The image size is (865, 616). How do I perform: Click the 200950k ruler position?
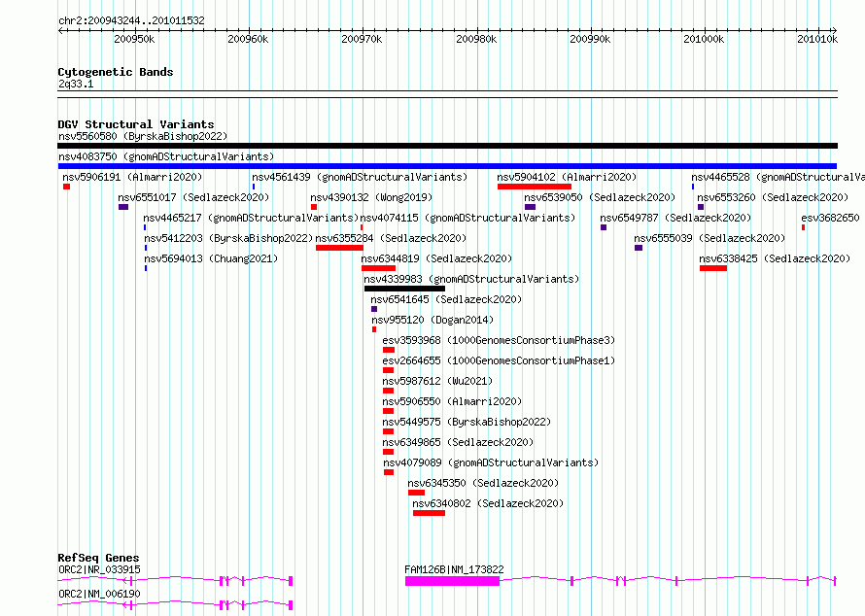point(134,39)
